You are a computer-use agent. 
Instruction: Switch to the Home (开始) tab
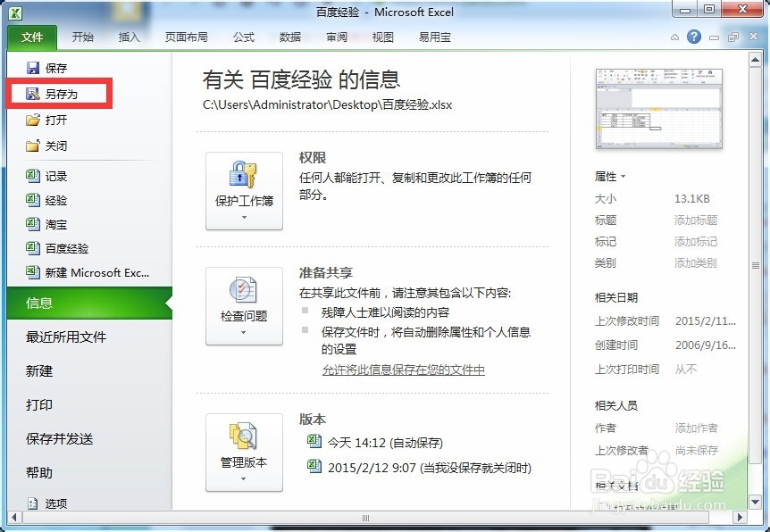82,37
